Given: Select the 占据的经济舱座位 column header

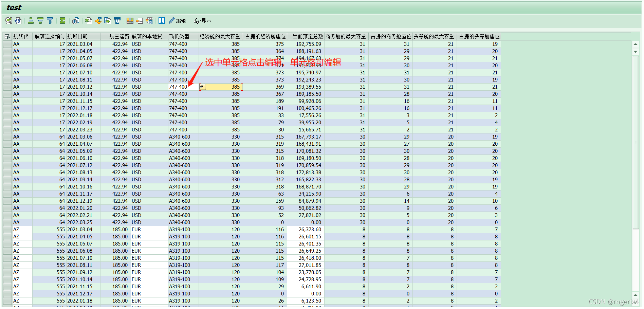Looking at the screenshot, I should [x=265, y=36].
